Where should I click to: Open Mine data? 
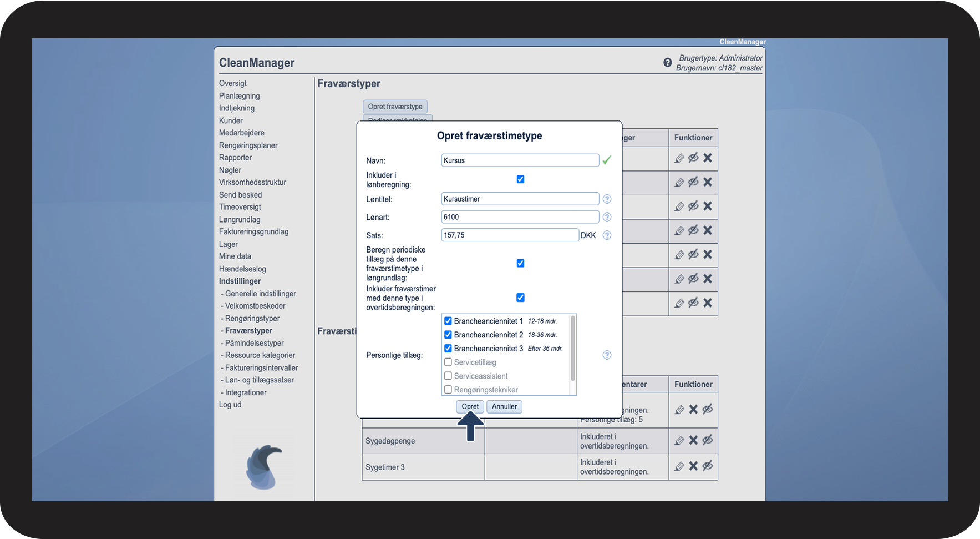235,256
